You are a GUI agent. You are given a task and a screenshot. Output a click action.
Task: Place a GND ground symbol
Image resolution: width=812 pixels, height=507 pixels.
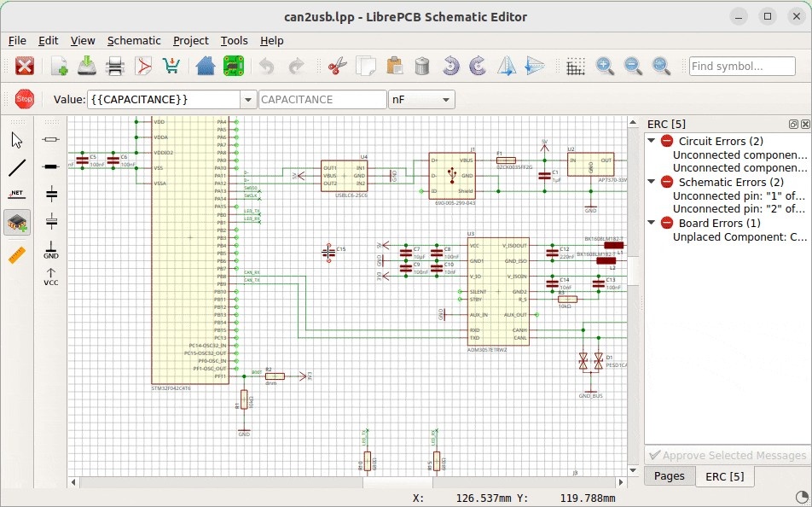coord(49,251)
